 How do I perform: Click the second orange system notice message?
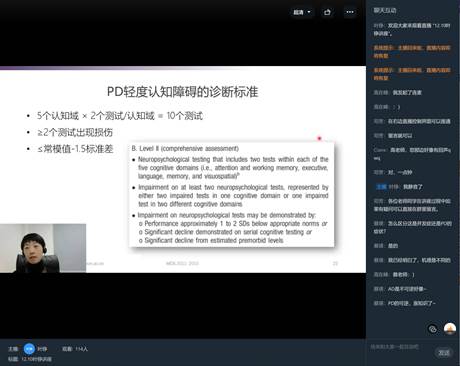click(412, 74)
